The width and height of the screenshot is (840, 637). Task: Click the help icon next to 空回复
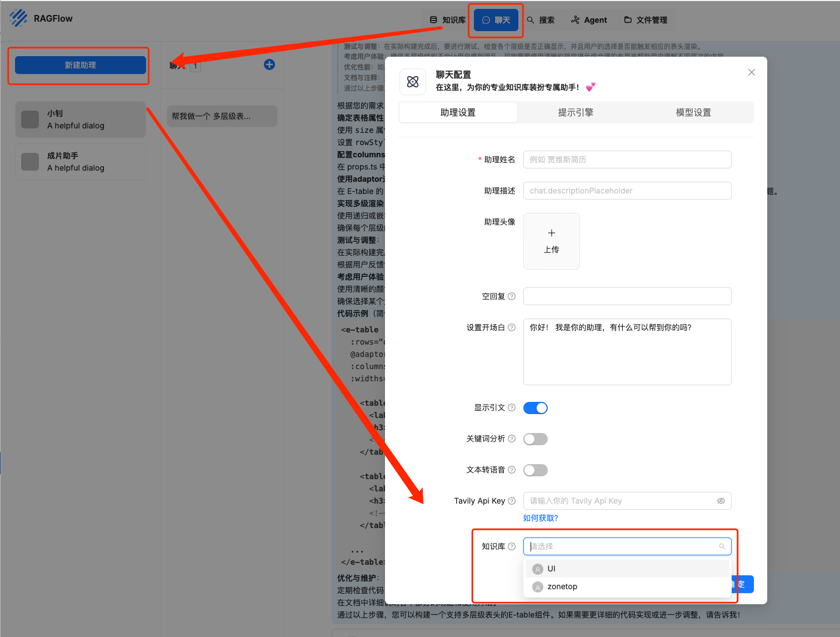[512, 296]
